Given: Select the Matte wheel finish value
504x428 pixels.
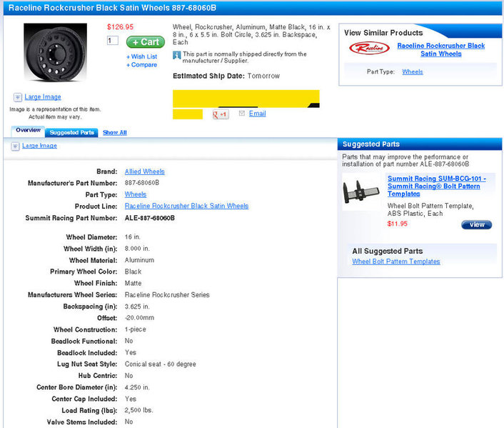Looking at the screenshot, I should click(x=133, y=283).
